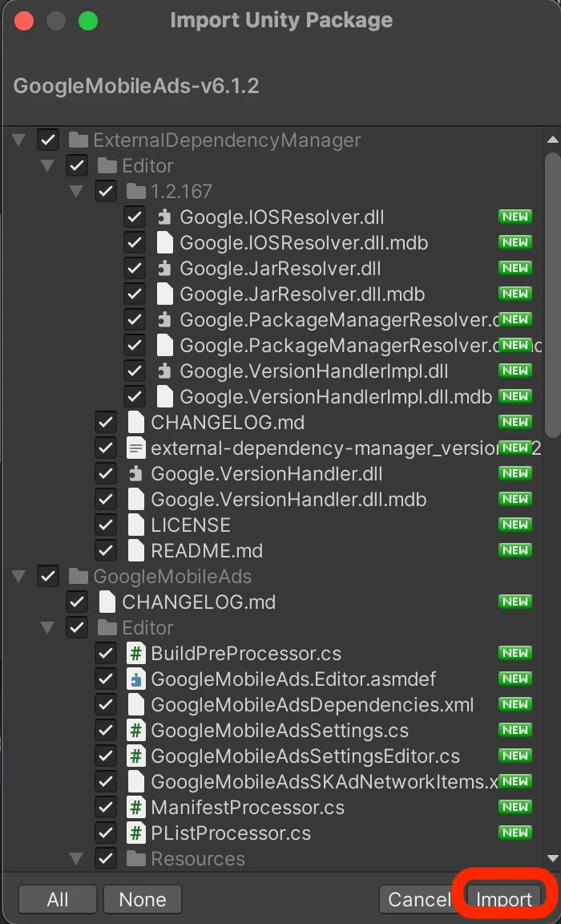Click the scroll-up arrow of the file list
Image resolution: width=561 pixels, height=924 pixels.
[552, 140]
